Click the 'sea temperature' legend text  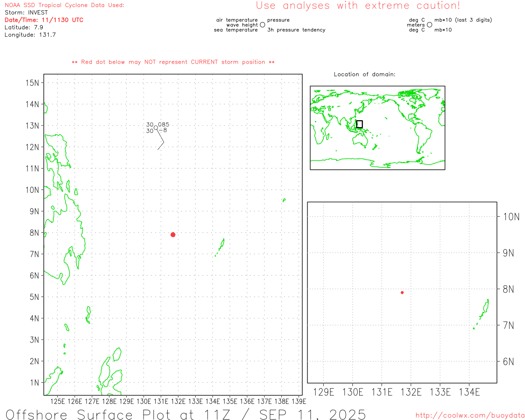coord(236,30)
